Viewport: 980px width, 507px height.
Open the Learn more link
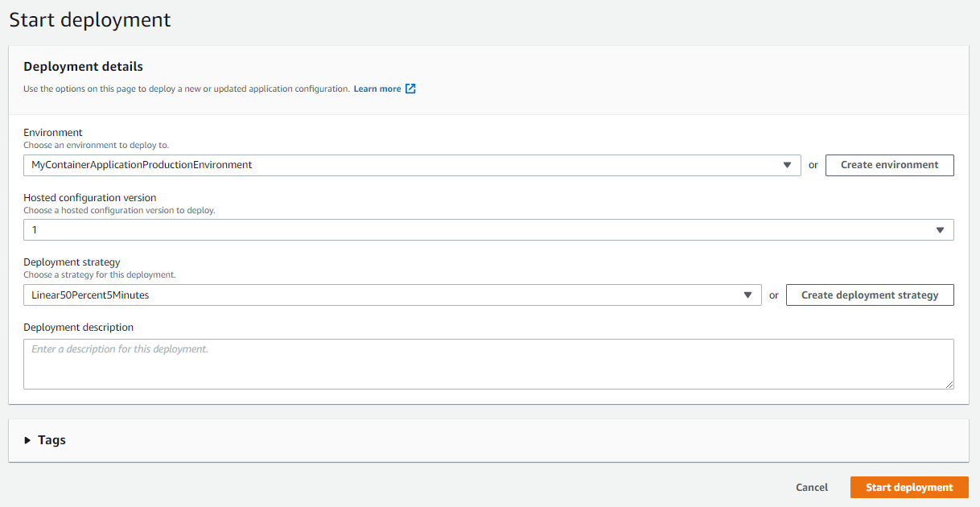pyautogui.click(x=379, y=89)
